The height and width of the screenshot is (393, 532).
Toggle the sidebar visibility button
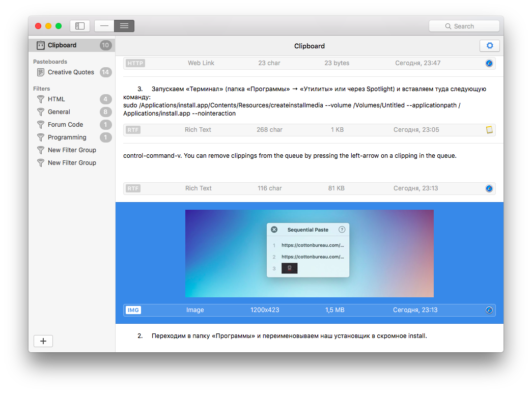click(80, 26)
